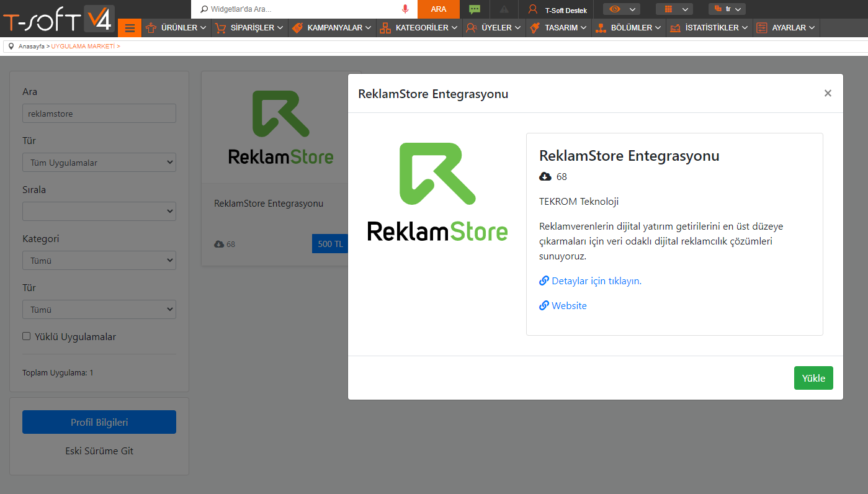
Task: Click the Ara input containing reklamstore
Action: [x=99, y=114]
